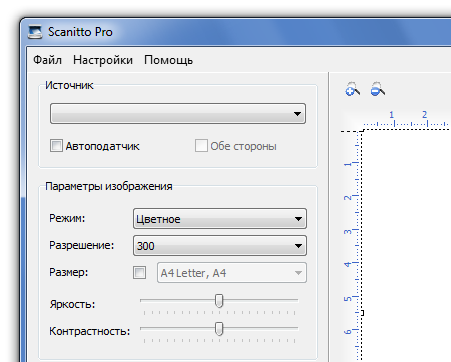
Task: Click the Разрешение: label
Action: [x=81, y=245]
